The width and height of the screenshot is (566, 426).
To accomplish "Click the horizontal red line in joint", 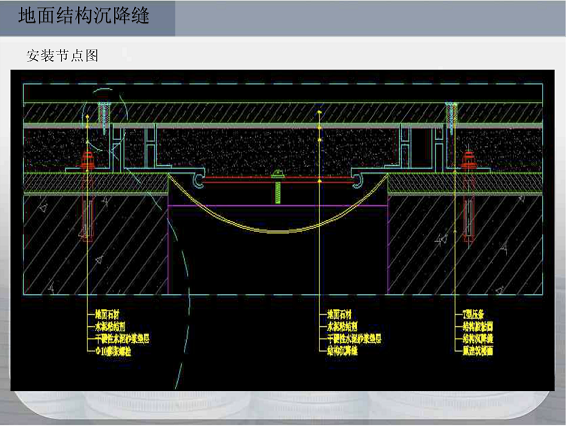I will tap(278, 182).
